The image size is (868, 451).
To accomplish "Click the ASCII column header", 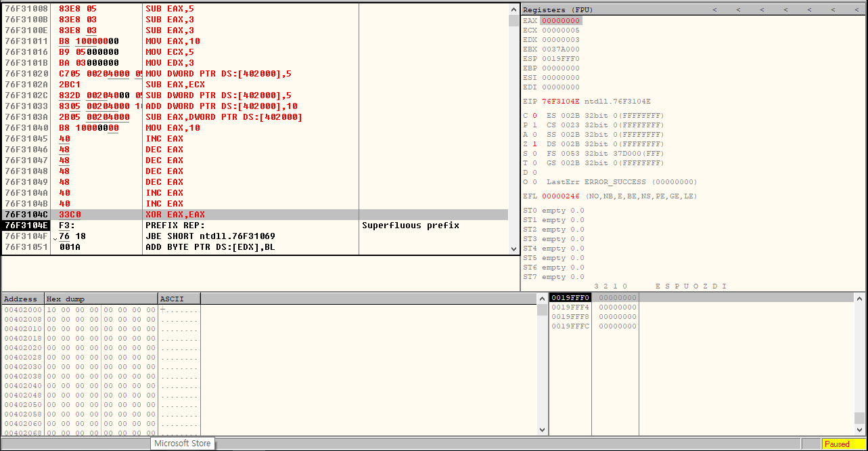I will click(x=179, y=299).
